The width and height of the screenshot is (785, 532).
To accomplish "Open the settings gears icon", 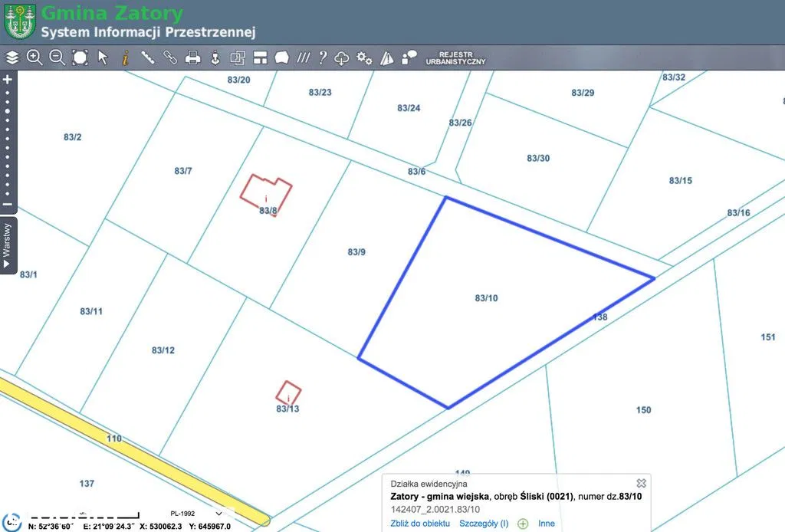I will [364, 57].
